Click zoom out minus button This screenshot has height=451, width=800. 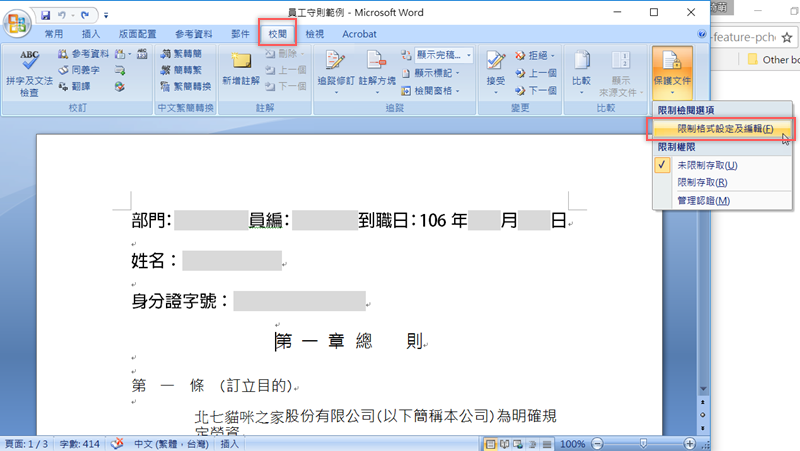coord(597,444)
